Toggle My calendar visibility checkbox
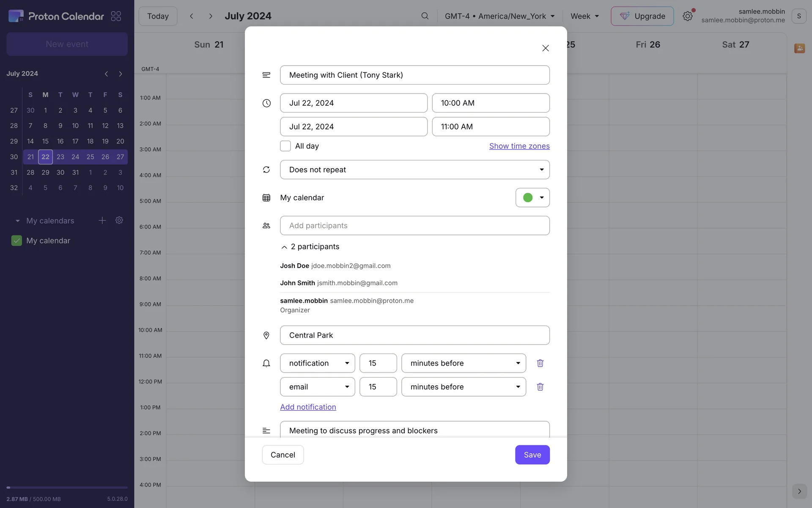The image size is (812, 508). 16,240
